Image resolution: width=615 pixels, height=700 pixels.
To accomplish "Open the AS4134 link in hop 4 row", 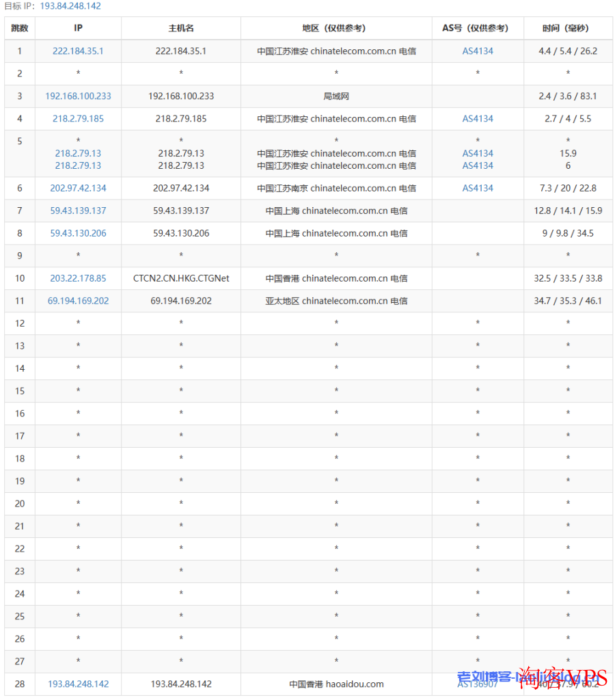I will 478,118.
